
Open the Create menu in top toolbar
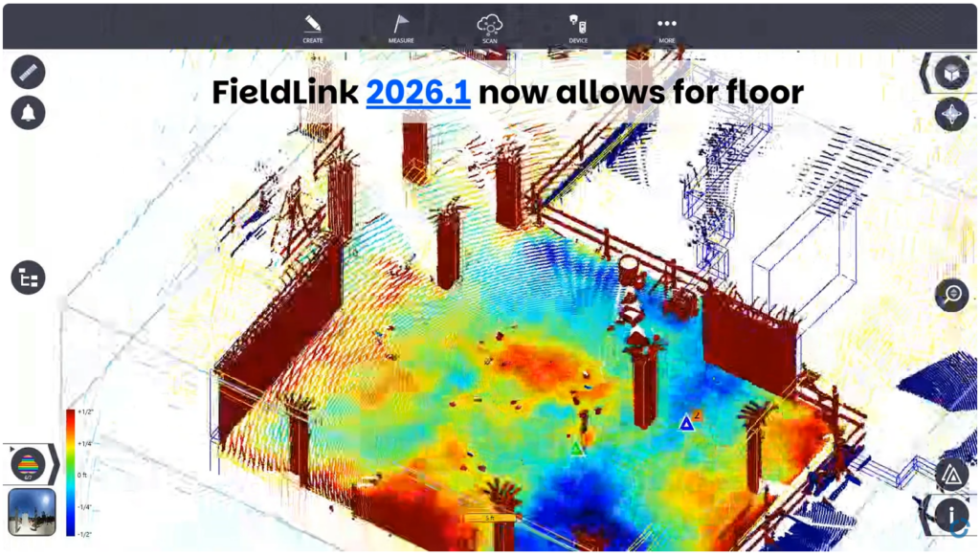point(313,29)
